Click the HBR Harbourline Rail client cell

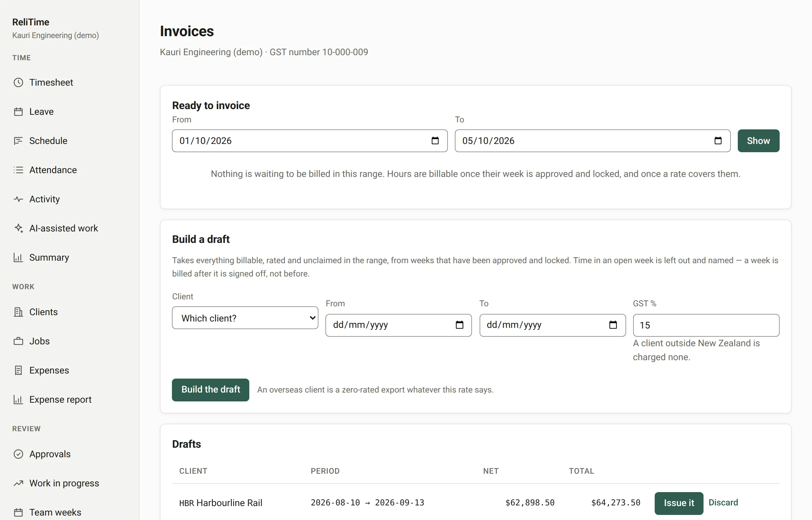[220, 503]
